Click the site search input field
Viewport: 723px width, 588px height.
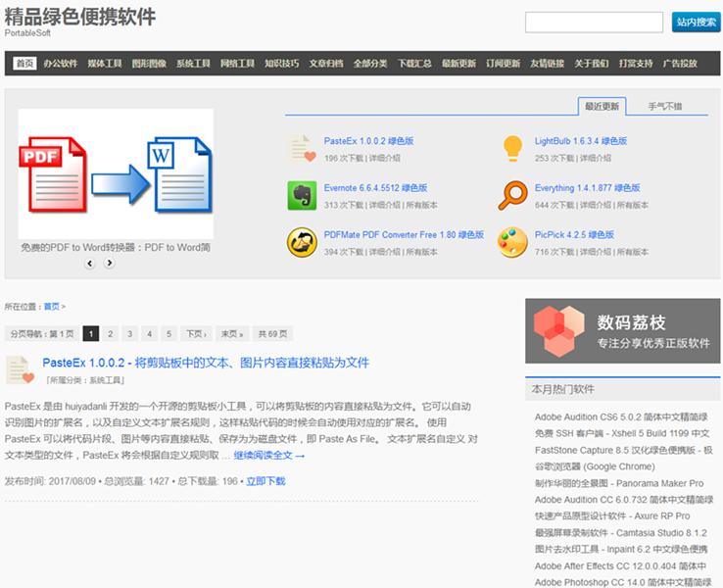point(594,23)
